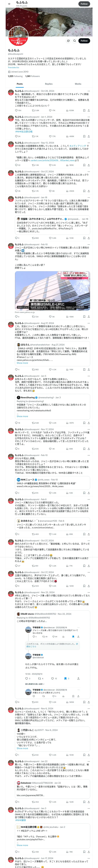98x868 pixels.
Task: Open profile more-options menu beside Follow
Action: 68,41
